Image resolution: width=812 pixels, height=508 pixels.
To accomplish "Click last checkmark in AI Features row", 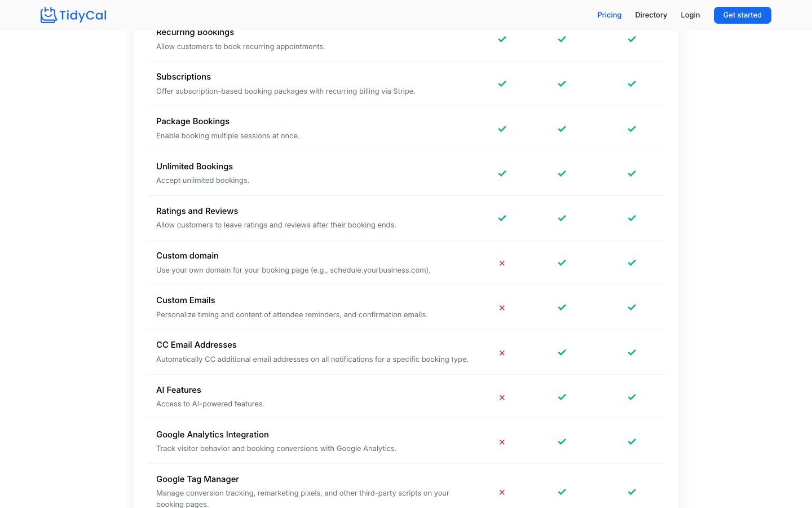I will [632, 397].
